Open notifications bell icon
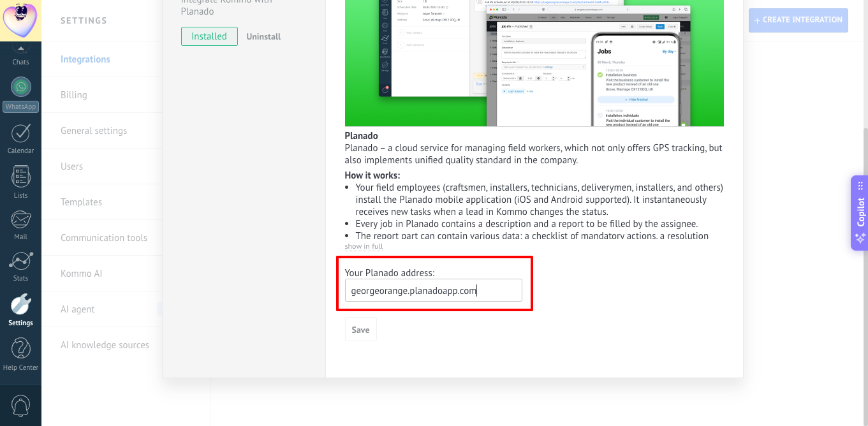868x426 pixels. click(20, 405)
